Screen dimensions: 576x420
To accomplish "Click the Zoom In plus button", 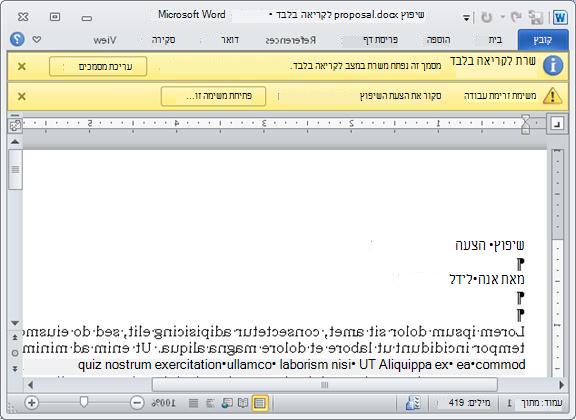I will (32, 403).
